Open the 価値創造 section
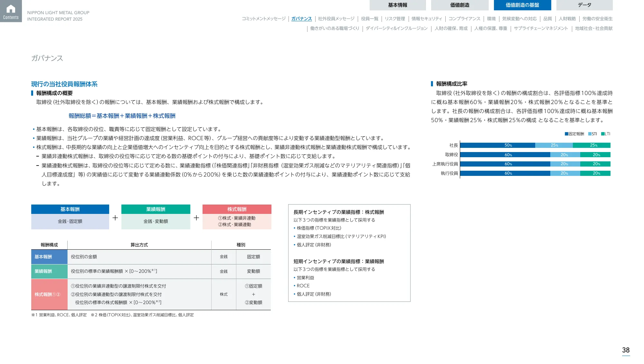 coord(459,5)
